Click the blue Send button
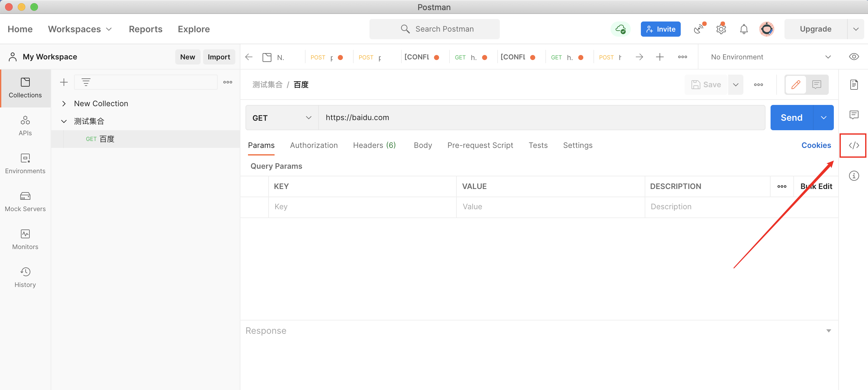Image resolution: width=868 pixels, height=390 pixels. pos(791,118)
